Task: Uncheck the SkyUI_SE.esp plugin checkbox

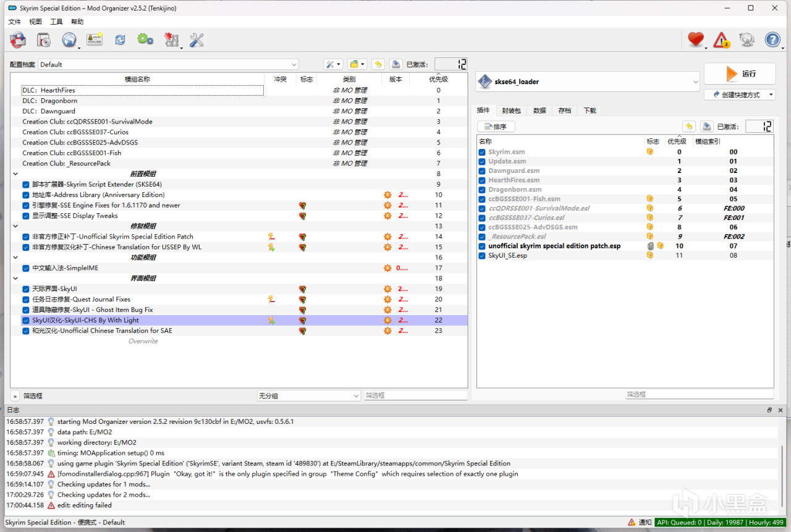Action: [482, 255]
